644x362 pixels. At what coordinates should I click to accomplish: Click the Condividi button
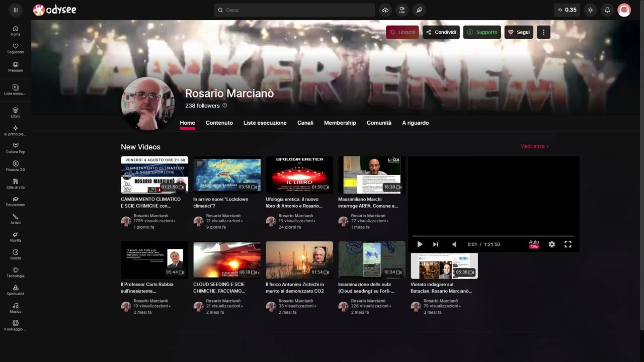coord(441,32)
